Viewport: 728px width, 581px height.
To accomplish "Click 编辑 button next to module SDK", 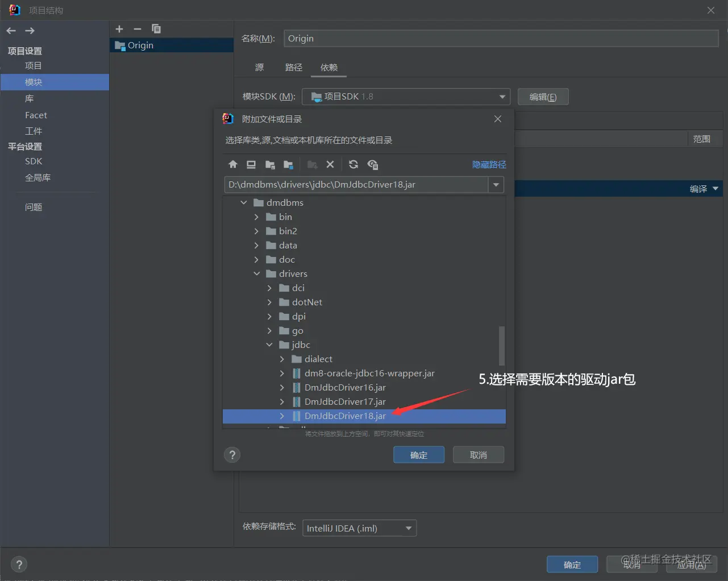I will [x=543, y=97].
